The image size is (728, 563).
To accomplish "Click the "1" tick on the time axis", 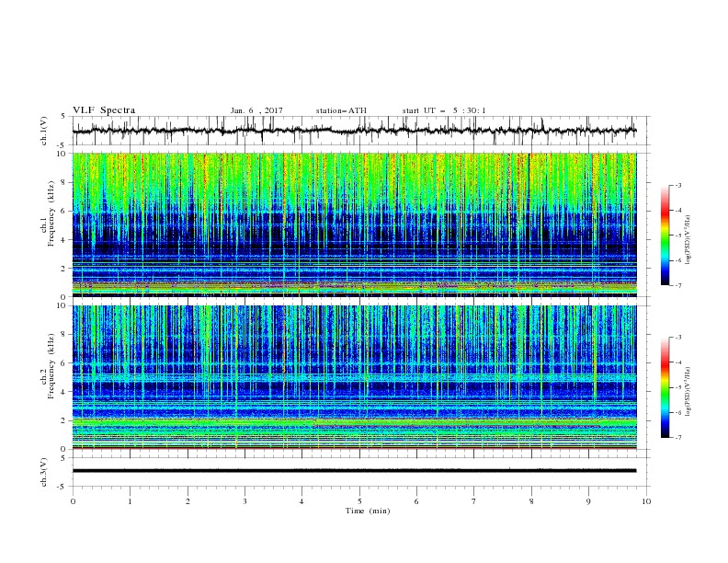I will 130,501.
